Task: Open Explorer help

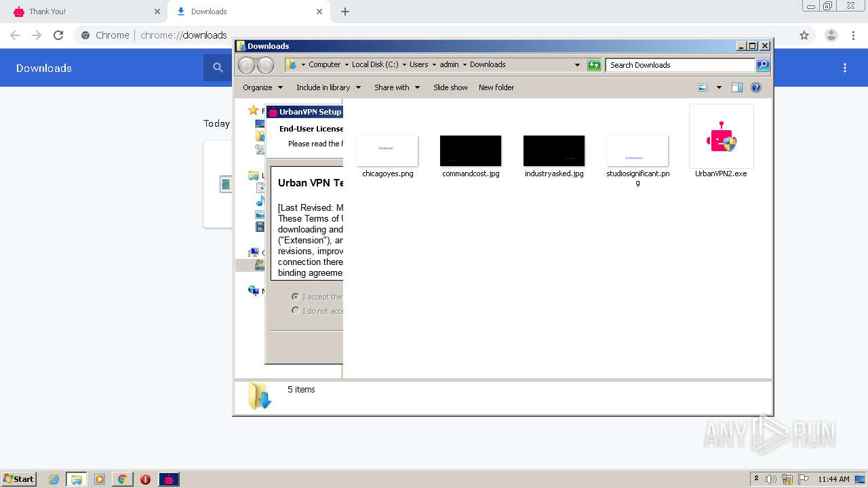Action: (x=756, y=87)
